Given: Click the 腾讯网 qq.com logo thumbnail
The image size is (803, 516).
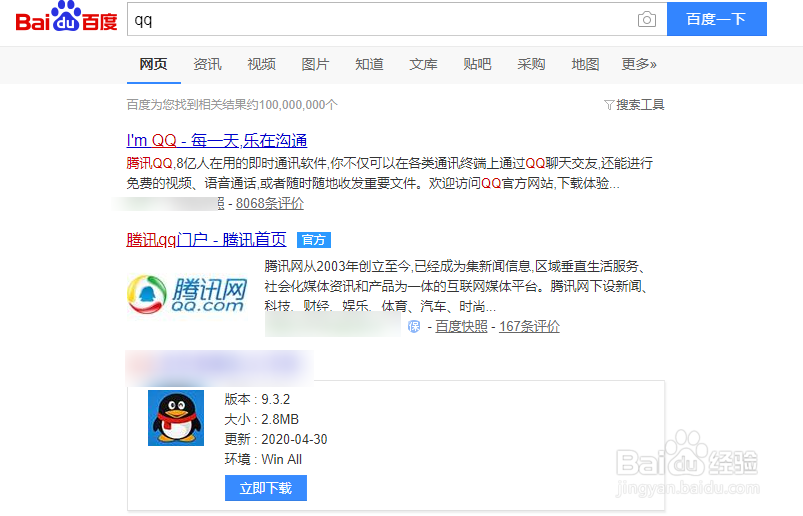Looking at the screenshot, I should (187, 294).
